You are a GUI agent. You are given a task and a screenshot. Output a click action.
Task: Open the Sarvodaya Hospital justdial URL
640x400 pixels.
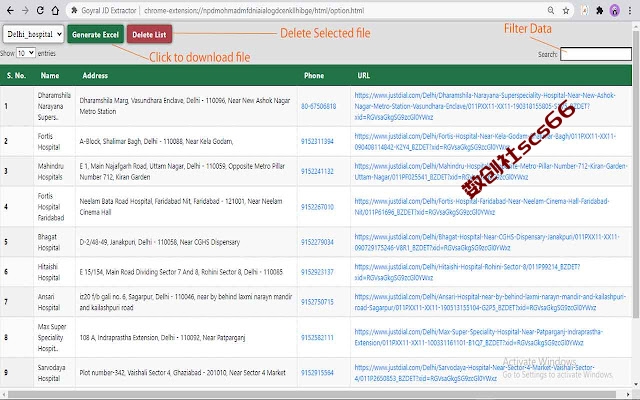[x=474, y=373]
